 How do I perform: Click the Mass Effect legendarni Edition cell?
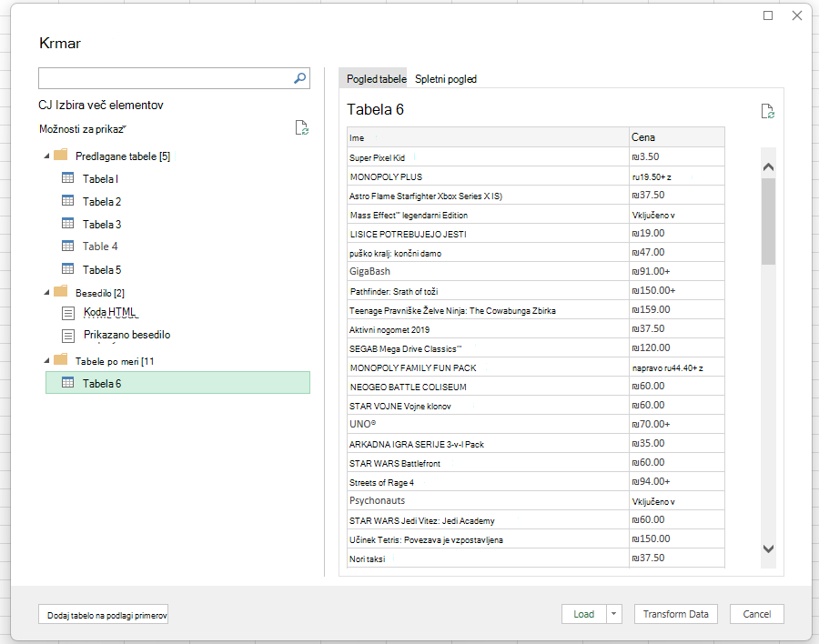pos(488,215)
